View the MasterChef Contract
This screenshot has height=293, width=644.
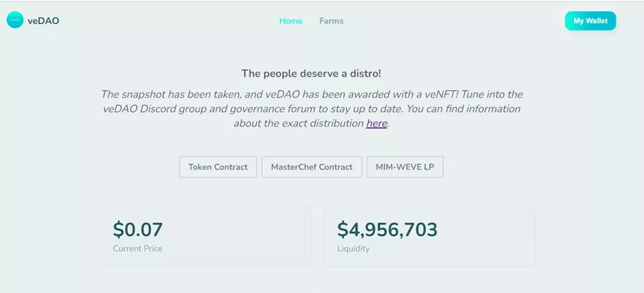tap(312, 167)
